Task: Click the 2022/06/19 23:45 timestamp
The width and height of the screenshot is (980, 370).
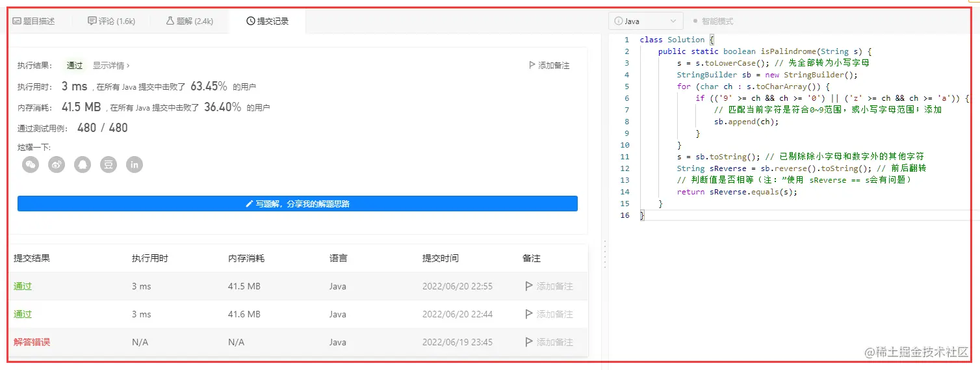Action: tap(458, 342)
